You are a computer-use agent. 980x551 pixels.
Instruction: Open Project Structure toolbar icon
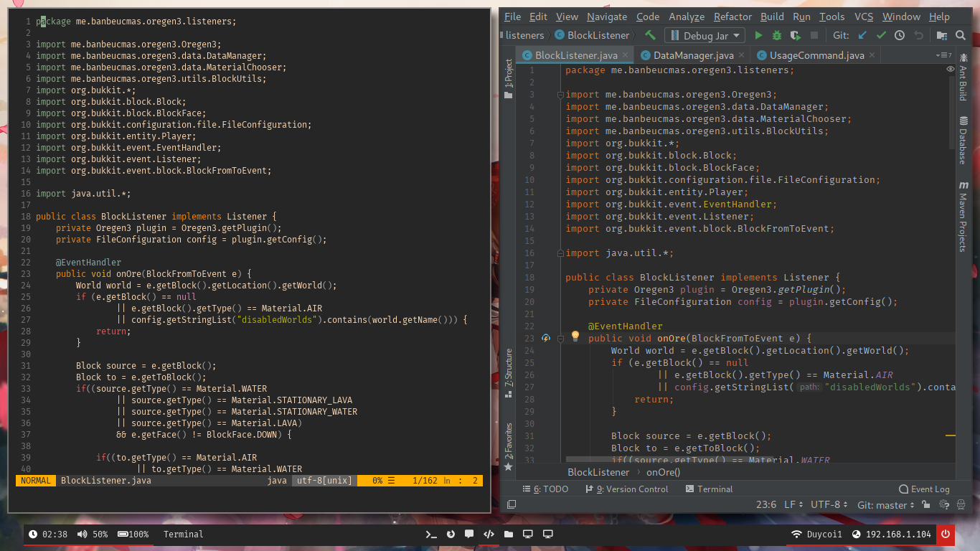click(x=941, y=35)
